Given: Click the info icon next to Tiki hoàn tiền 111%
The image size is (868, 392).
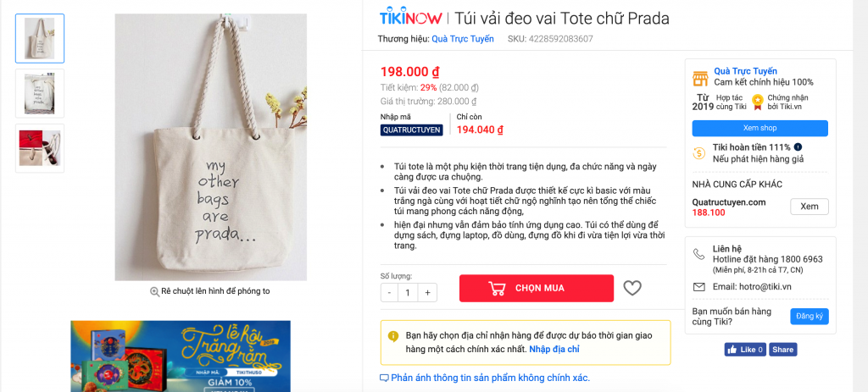Looking at the screenshot, I should point(798,147).
